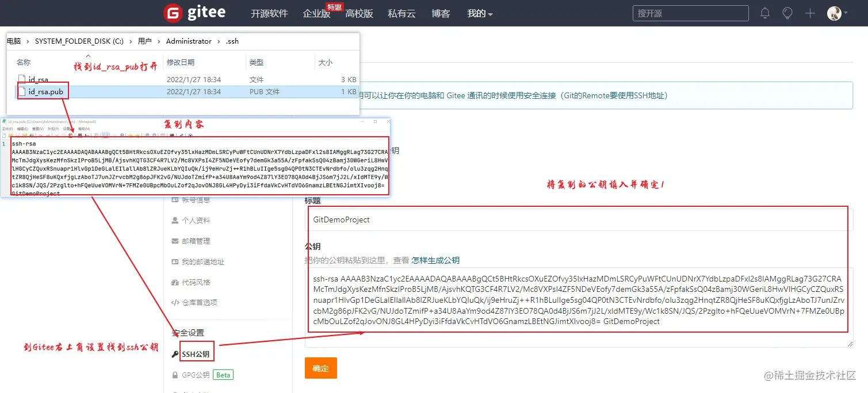Open 设置(S) menu in Notepad3
868x393 pixels.
tap(69, 129)
